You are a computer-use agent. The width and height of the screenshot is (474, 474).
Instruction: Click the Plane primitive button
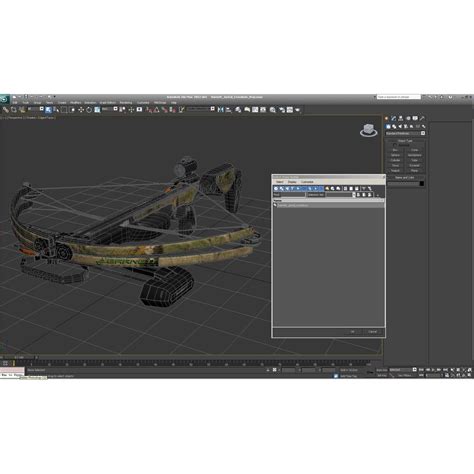pyautogui.click(x=414, y=170)
